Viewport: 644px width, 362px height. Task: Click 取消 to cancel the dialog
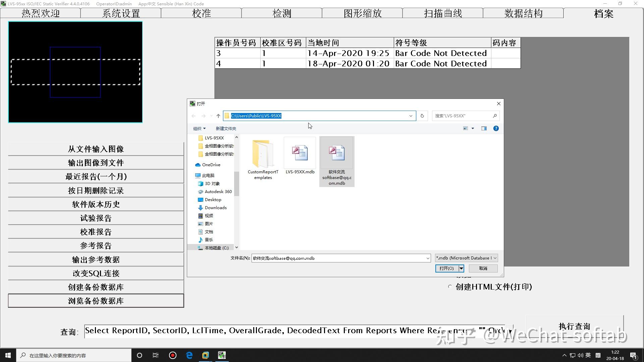click(x=483, y=268)
